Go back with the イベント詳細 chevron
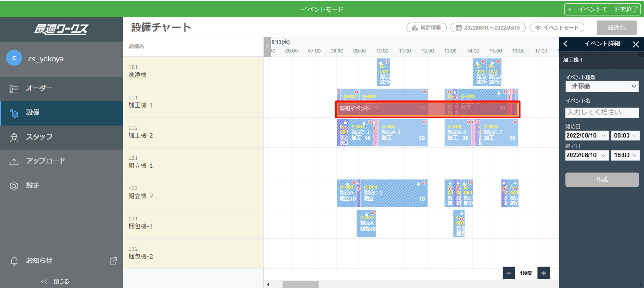 (x=566, y=44)
